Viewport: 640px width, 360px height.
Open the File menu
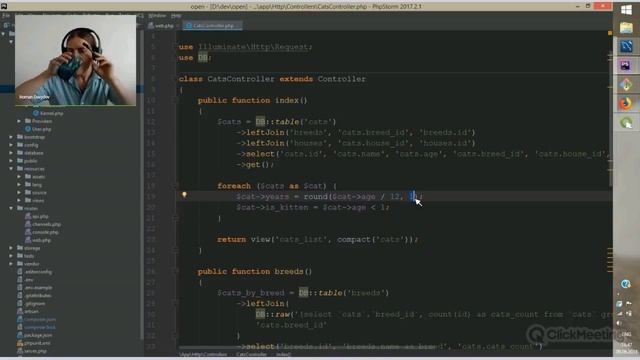tap(6, 16)
